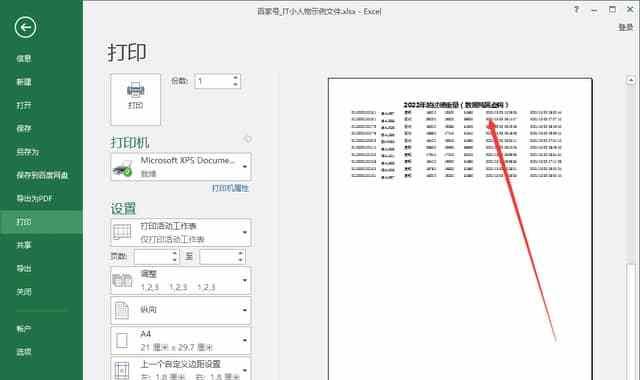Click the back arrow to exit backstage
640x380 pixels.
[x=25, y=28]
